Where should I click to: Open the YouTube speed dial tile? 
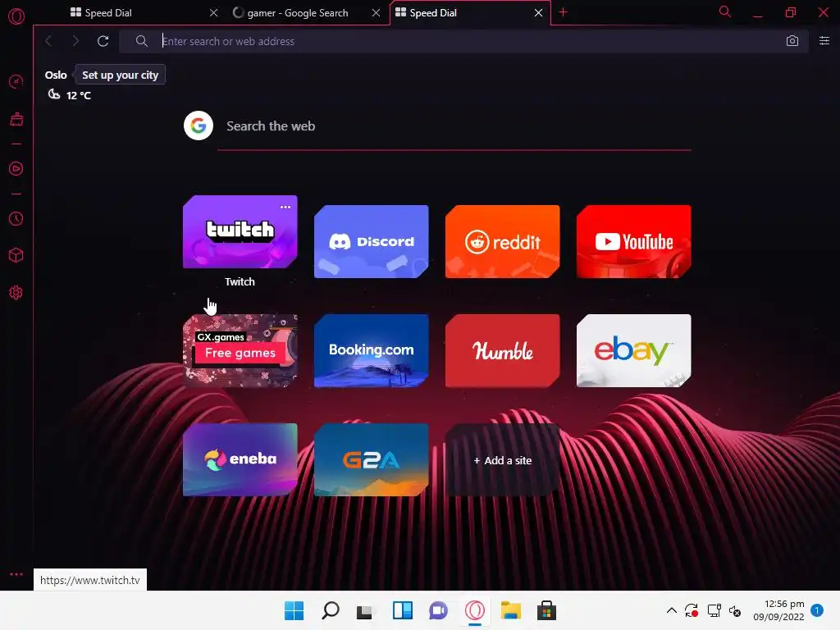pos(634,242)
